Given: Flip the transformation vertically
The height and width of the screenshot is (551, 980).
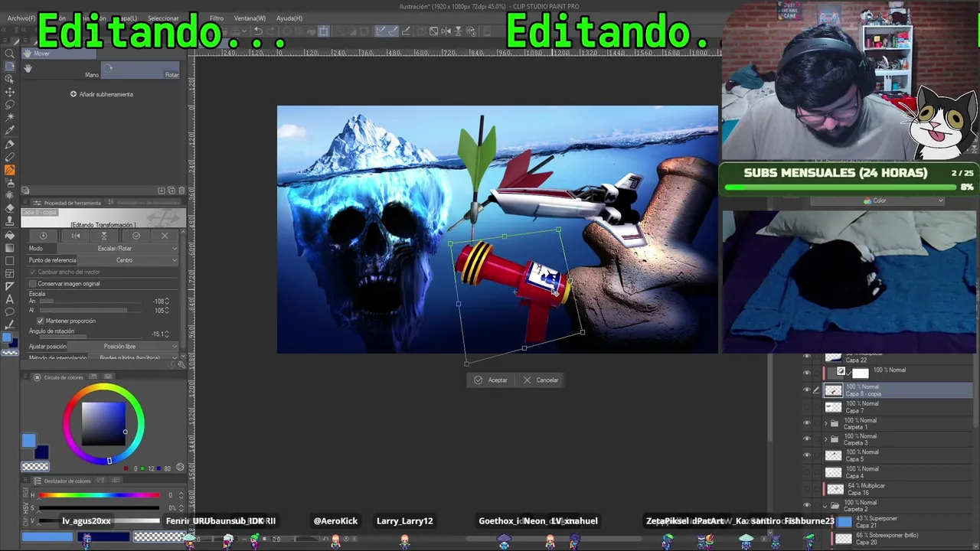Looking at the screenshot, I should 104,236.
